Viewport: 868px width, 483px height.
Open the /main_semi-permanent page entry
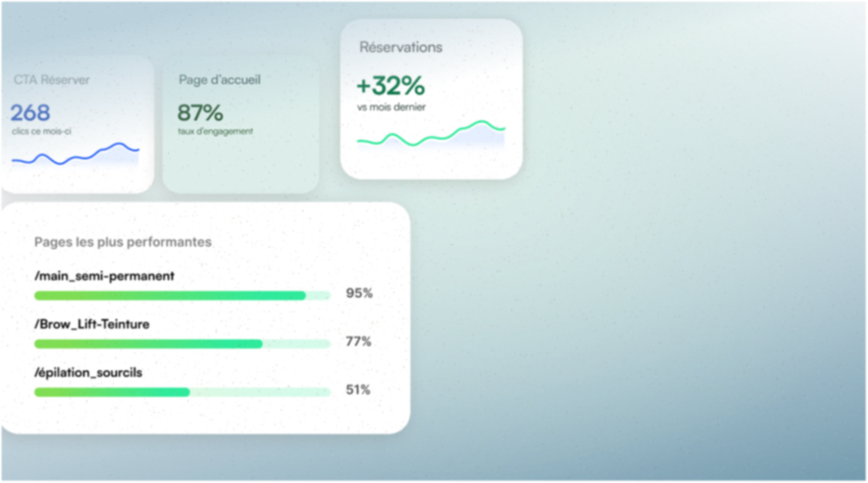(105, 276)
